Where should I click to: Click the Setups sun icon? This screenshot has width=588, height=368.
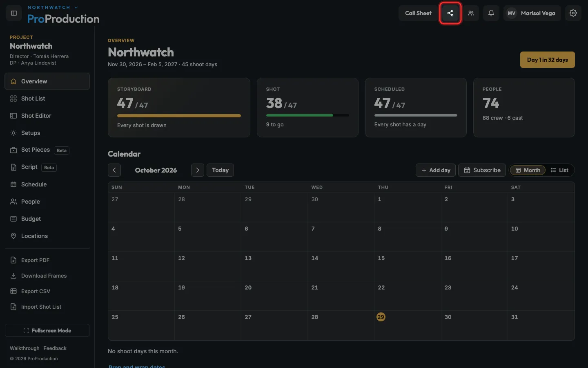point(13,133)
